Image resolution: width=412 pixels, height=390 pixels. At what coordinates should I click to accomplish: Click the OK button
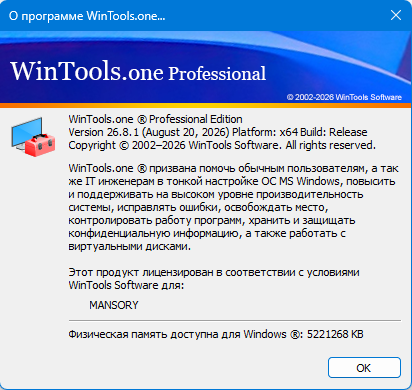pyautogui.click(x=364, y=368)
